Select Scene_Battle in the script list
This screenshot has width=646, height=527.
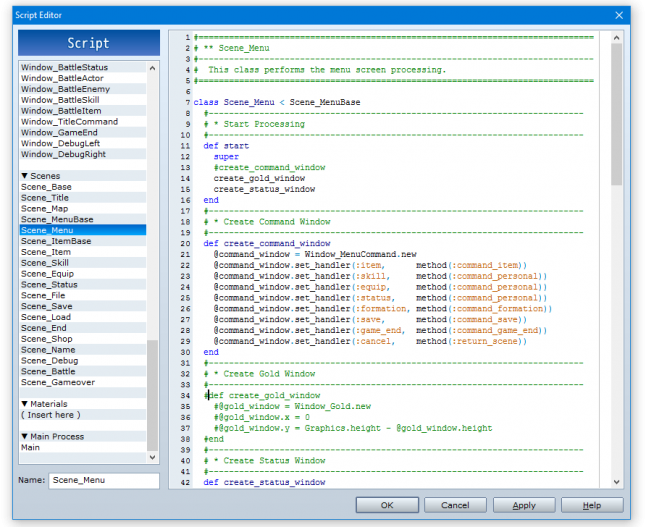click(x=49, y=371)
